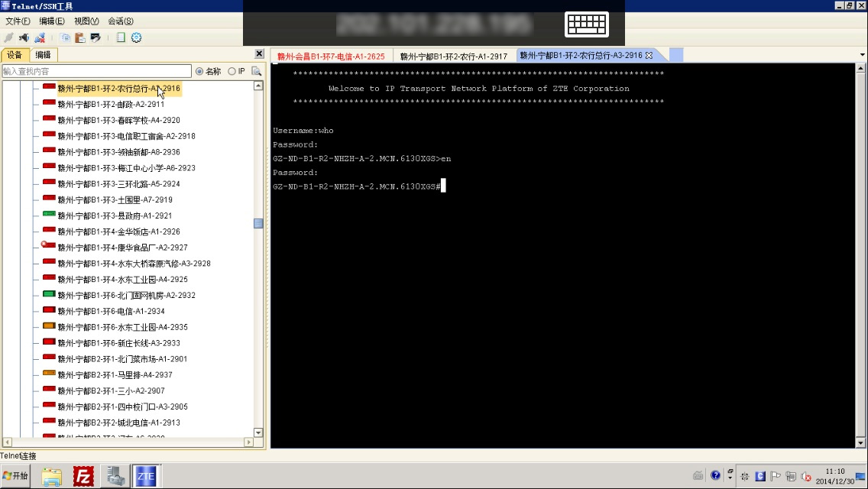
Task: Open FileZilla from the taskbar
Action: 83,476
